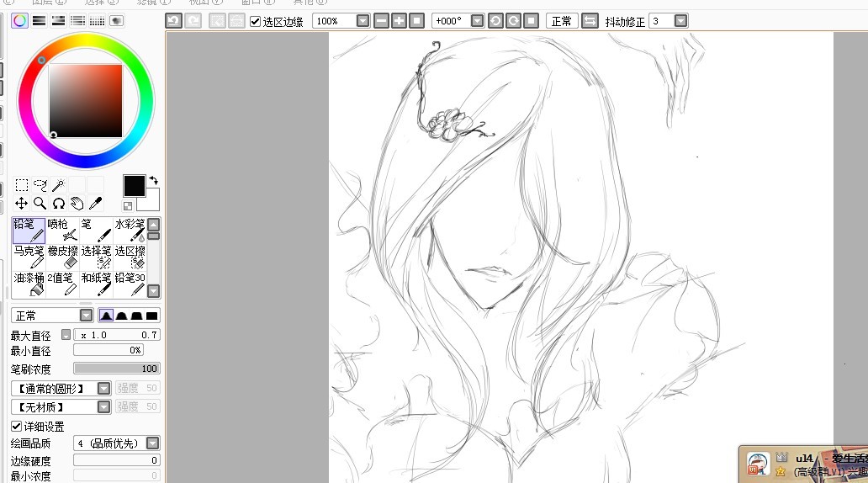Open the 【通常的圆形】 brush shape dropdown
The height and width of the screenshot is (483, 868).
click(103, 388)
